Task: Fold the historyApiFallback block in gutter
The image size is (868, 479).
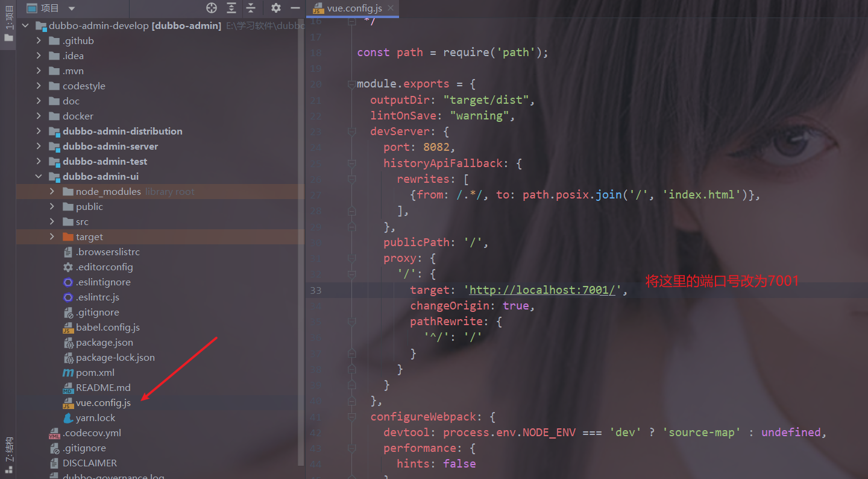Action: pos(351,163)
